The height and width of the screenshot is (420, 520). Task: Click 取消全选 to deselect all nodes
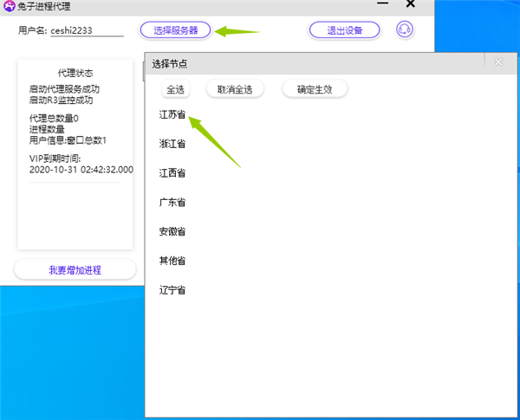click(x=234, y=89)
